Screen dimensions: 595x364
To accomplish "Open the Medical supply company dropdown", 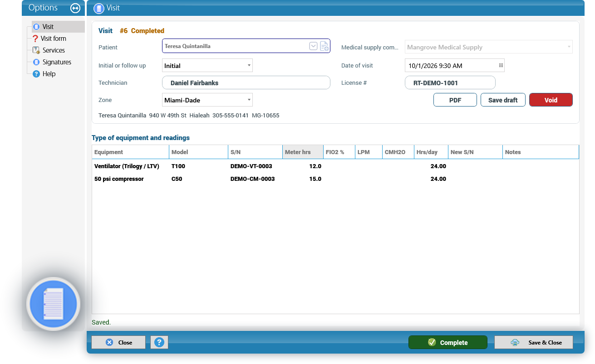I will pos(489,47).
